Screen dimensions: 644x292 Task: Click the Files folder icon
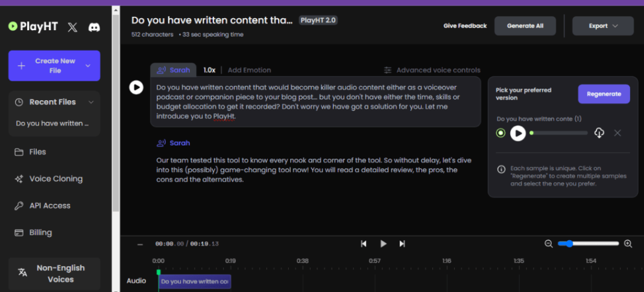(19, 152)
